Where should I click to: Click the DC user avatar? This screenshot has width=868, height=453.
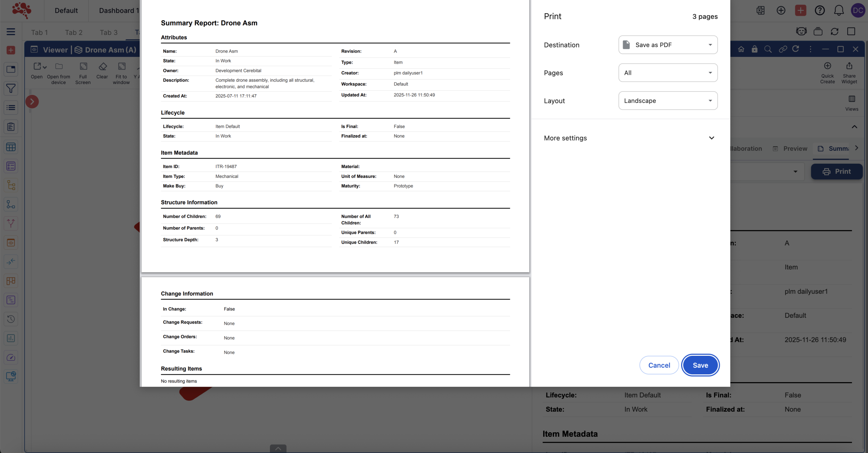click(x=858, y=11)
